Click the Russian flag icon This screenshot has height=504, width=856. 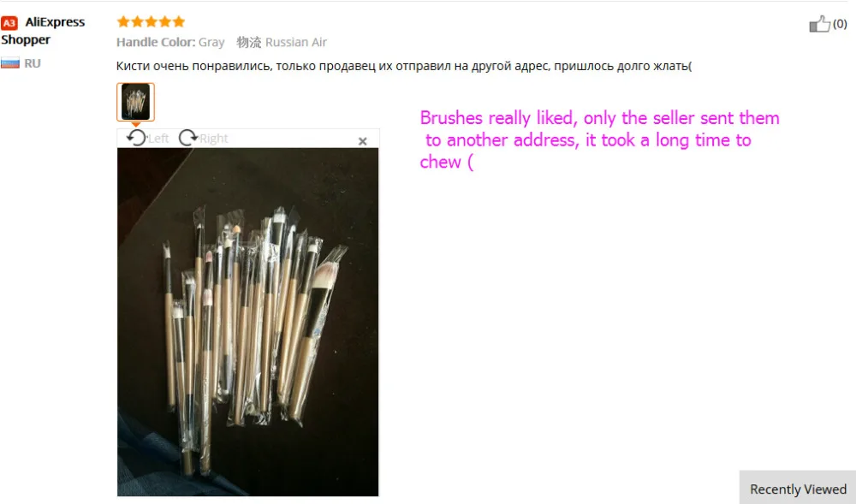[9, 63]
